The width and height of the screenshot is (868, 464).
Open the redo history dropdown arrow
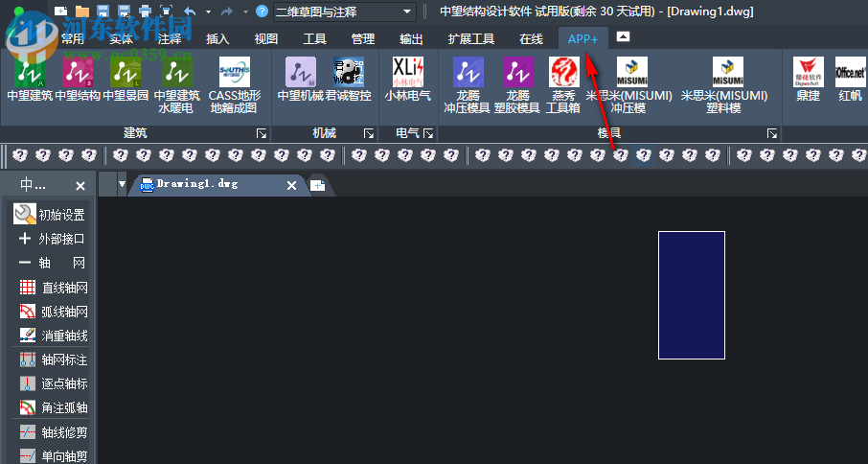[245, 12]
